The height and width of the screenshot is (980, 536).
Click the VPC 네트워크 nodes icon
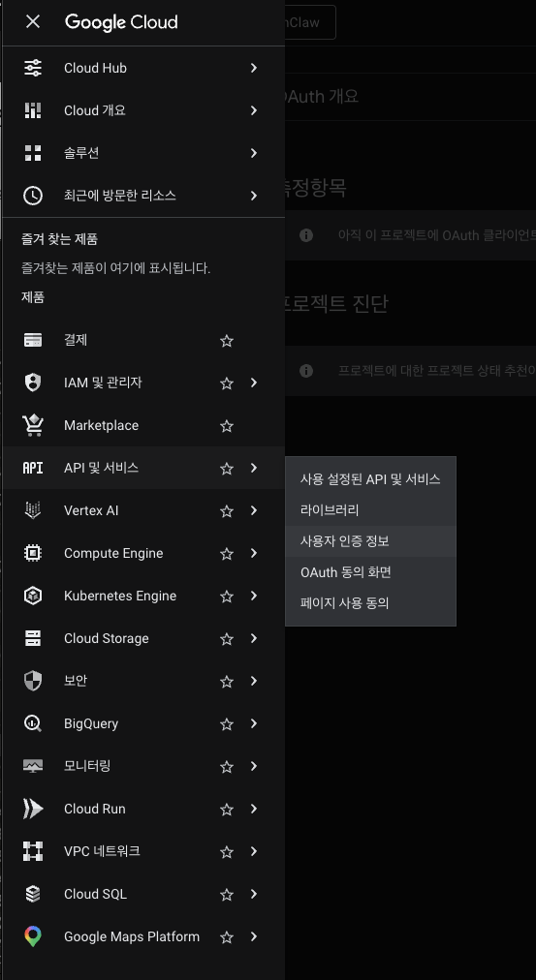tap(33, 850)
